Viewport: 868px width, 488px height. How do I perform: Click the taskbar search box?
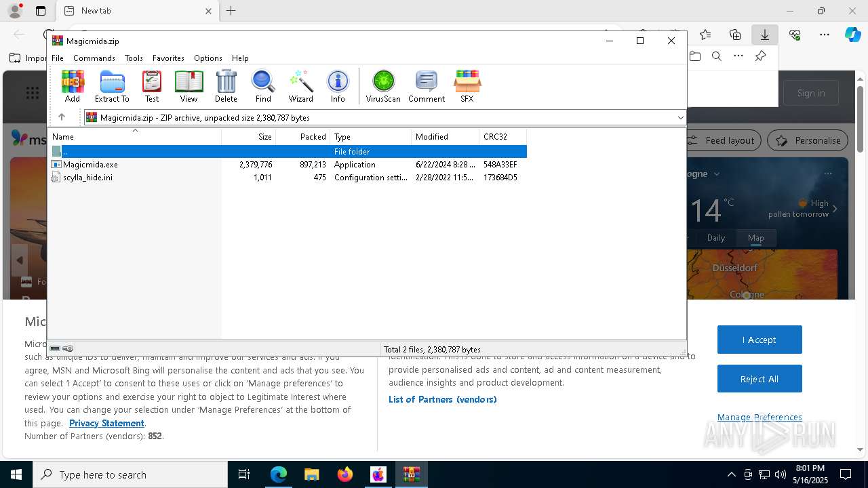coord(130,474)
